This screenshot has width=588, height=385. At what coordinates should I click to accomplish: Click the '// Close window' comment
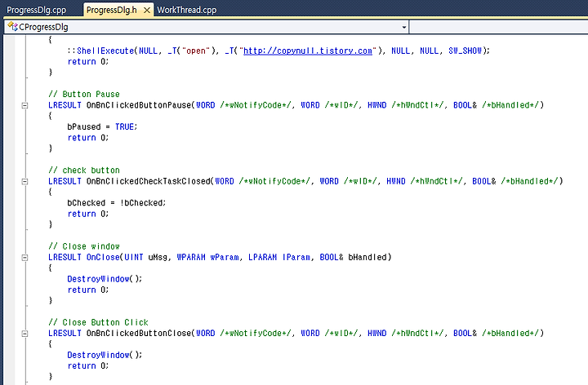coord(84,246)
